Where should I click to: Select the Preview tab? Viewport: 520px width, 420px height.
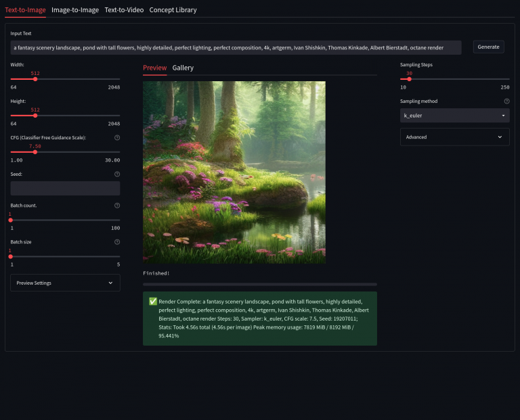pyautogui.click(x=154, y=68)
